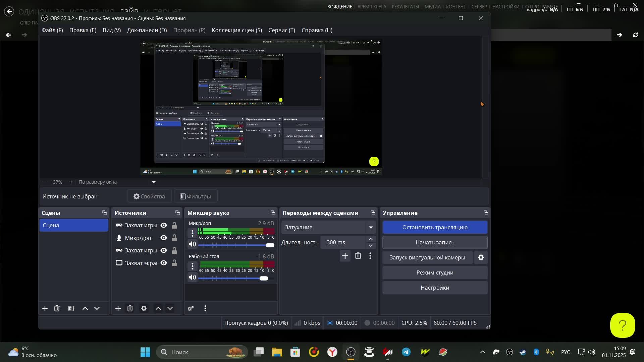
Task: Open the По размеру окна scaling dropdown
Action: (x=154, y=182)
